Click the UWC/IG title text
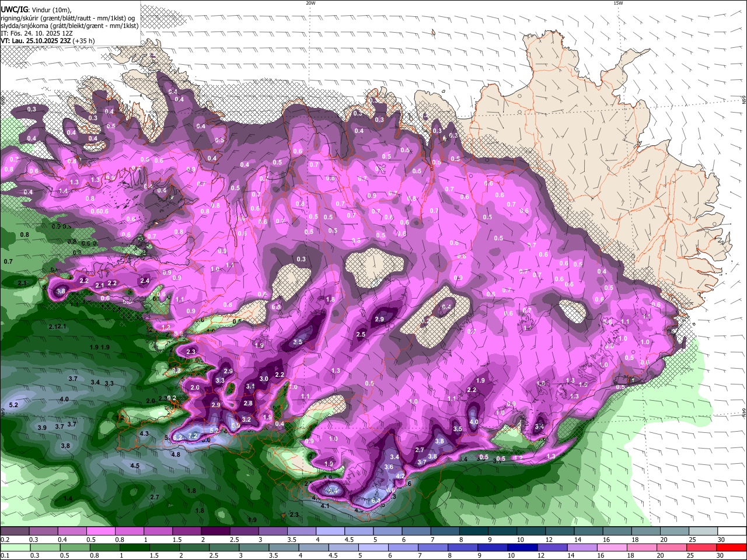Screen dimensions: 747x560 coord(14,9)
